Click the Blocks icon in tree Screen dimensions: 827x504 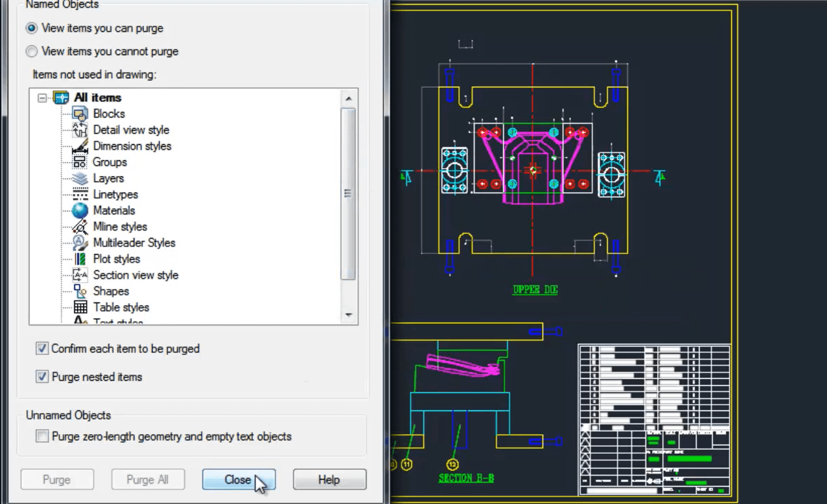(80, 114)
